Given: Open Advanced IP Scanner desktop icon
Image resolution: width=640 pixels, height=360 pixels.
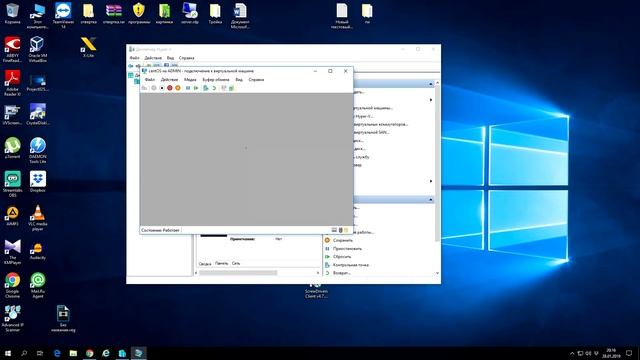Looking at the screenshot, I should point(12,319).
